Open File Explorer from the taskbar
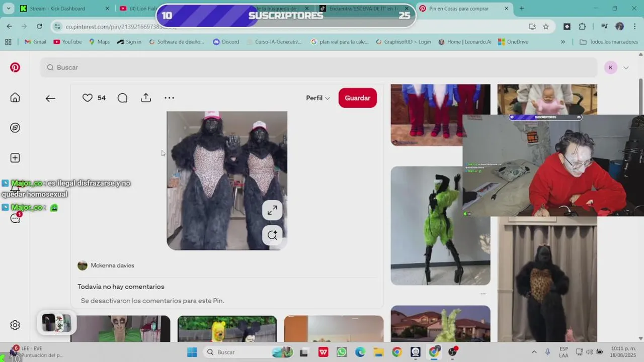644x362 pixels. click(x=378, y=352)
